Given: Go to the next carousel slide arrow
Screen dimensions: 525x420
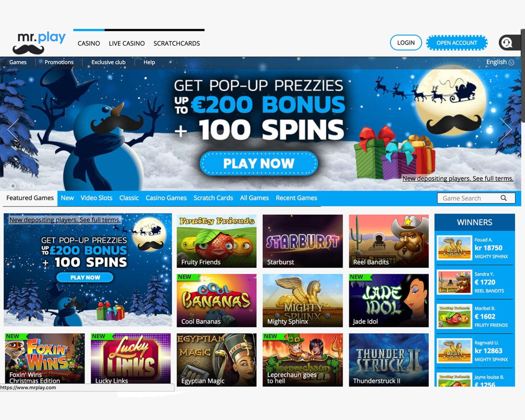Looking at the screenshot, I should click(x=506, y=130).
